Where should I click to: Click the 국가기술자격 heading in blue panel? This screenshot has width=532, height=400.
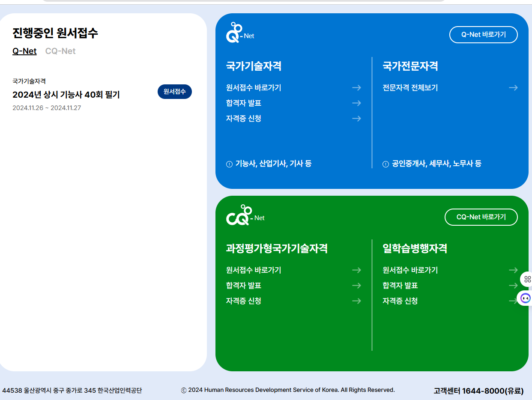tap(254, 66)
